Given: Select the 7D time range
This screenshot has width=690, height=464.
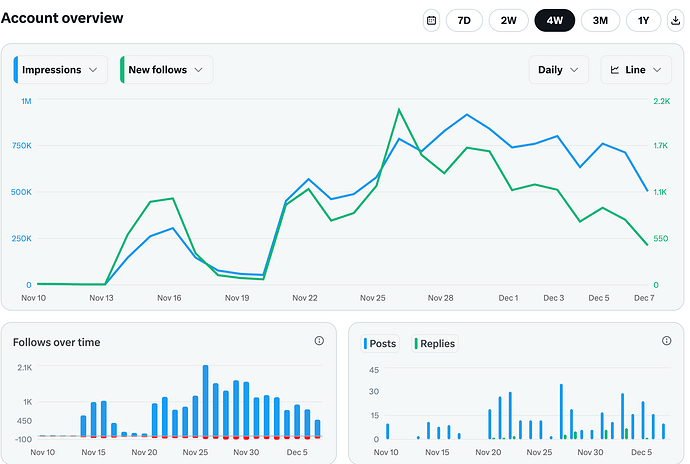Looking at the screenshot, I should (x=463, y=20).
